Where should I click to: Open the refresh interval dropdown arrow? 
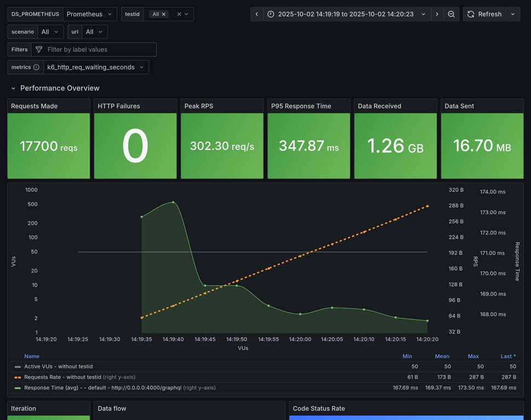513,14
